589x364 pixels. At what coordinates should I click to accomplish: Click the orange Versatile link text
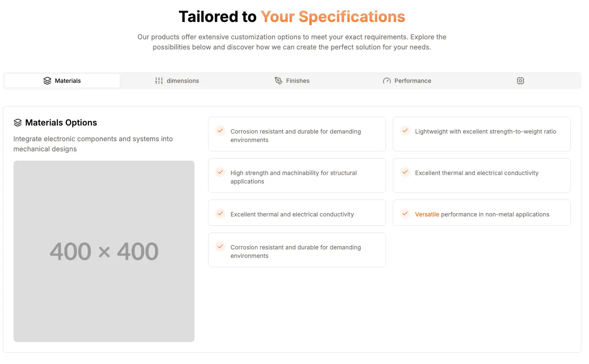[427, 214]
